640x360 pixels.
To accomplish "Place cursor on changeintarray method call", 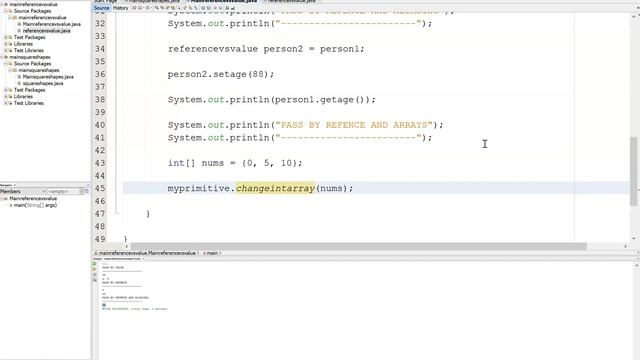I will pyautogui.click(x=276, y=189).
